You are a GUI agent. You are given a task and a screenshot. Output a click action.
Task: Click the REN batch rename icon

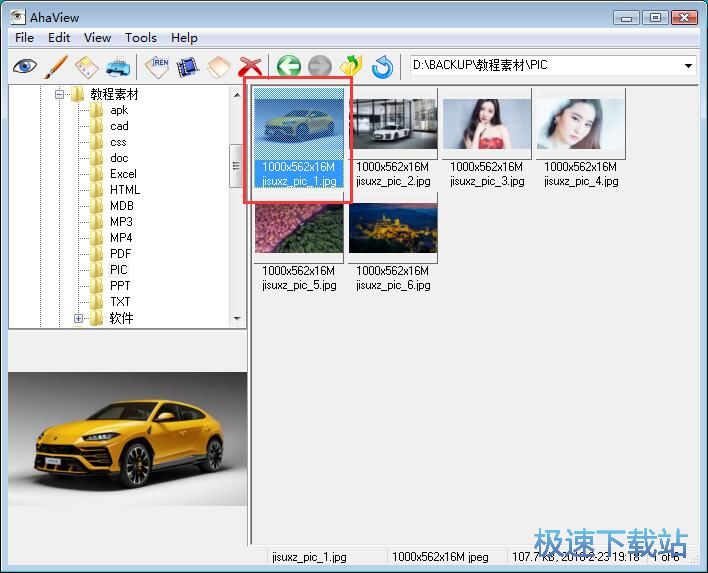click(x=158, y=67)
